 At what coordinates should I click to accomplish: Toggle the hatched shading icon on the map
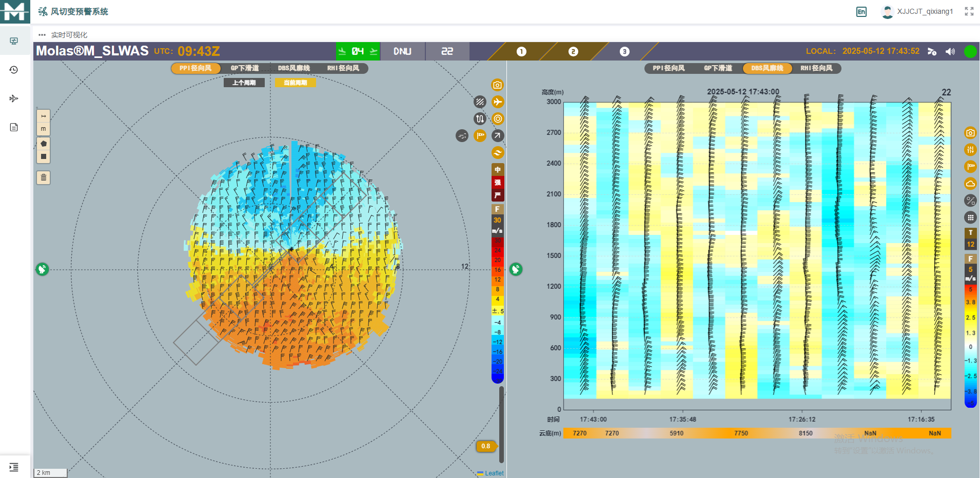[480, 102]
